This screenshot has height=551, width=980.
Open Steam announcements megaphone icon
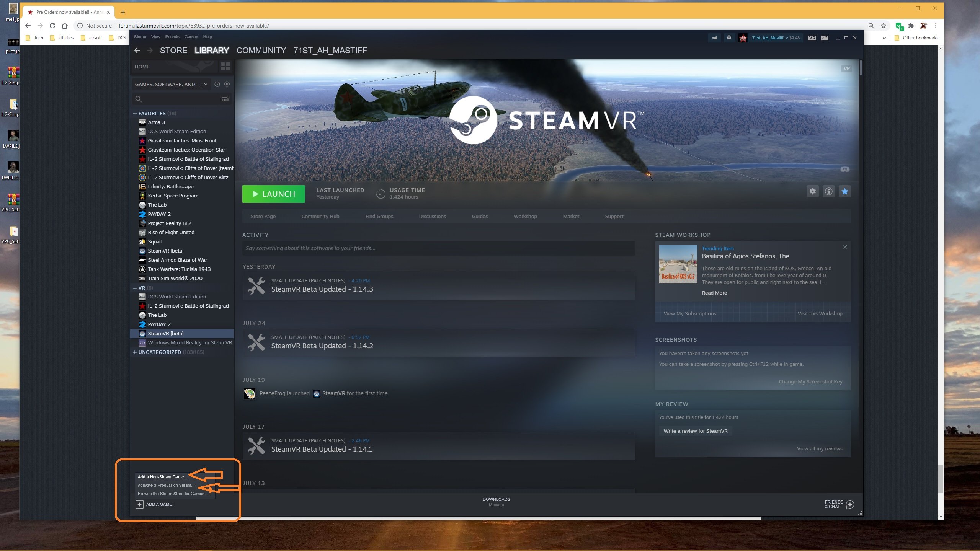pos(714,38)
